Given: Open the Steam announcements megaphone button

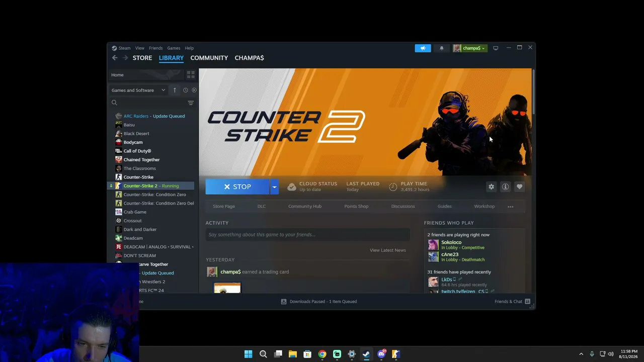Looking at the screenshot, I should pyautogui.click(x=423, y=48).
